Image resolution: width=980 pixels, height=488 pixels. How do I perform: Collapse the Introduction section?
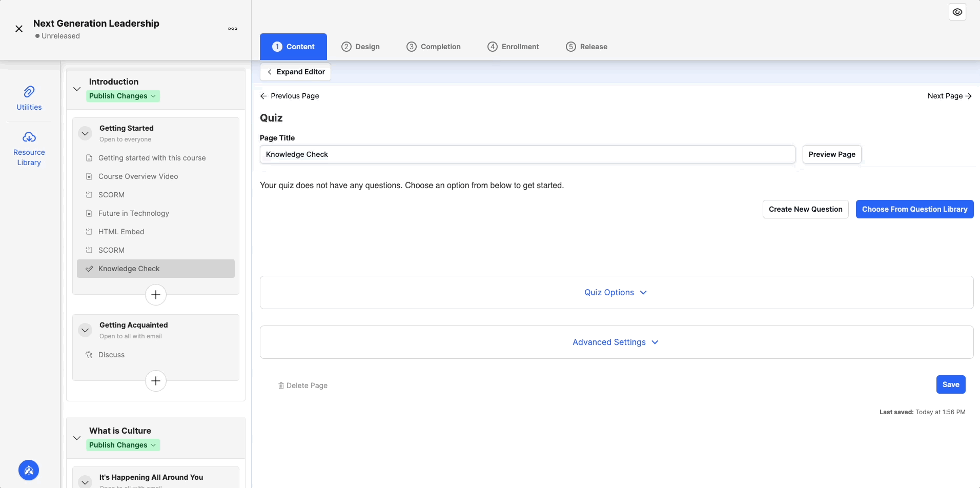pos(76,88)
